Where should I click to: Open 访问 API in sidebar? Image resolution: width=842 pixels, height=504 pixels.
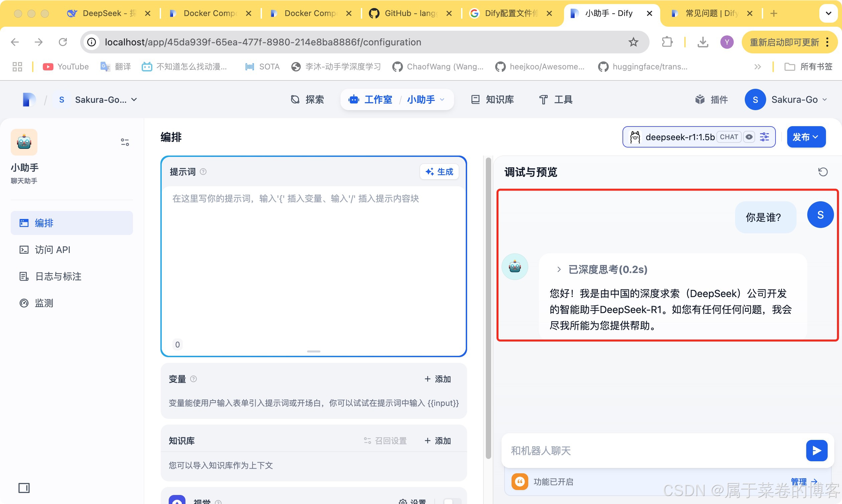(52, 250)
